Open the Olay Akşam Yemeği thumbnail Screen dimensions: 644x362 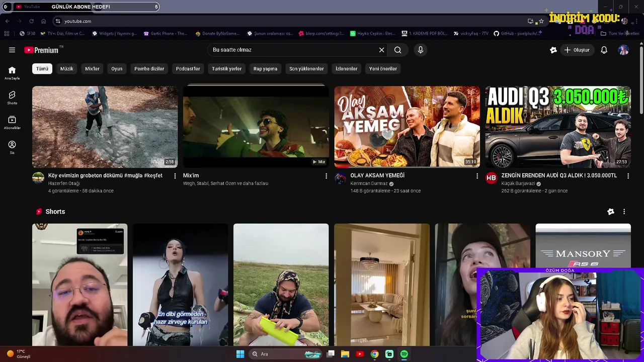coord(407,127)
